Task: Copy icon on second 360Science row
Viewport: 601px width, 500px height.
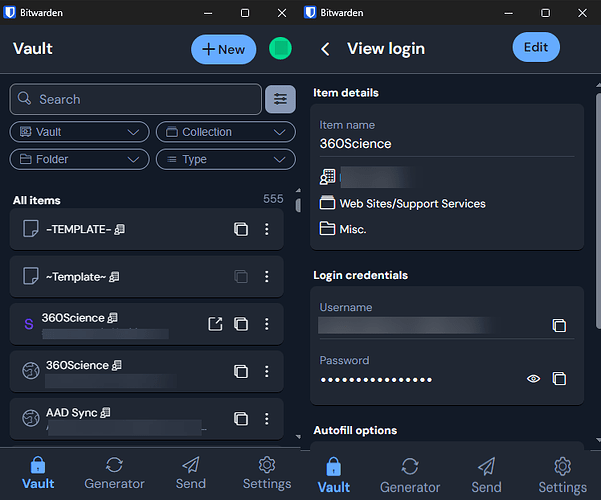Action: tap(241, 371)
